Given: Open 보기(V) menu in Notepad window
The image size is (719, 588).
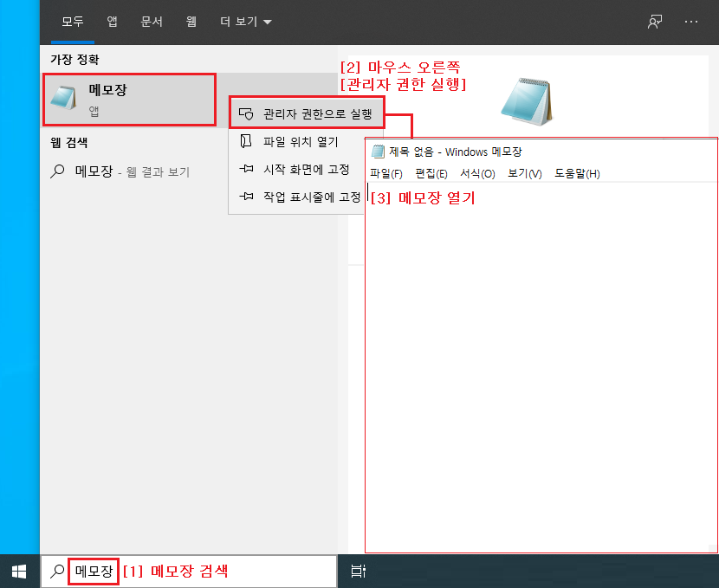Looking at the screenshot, I should coord(525,174).
